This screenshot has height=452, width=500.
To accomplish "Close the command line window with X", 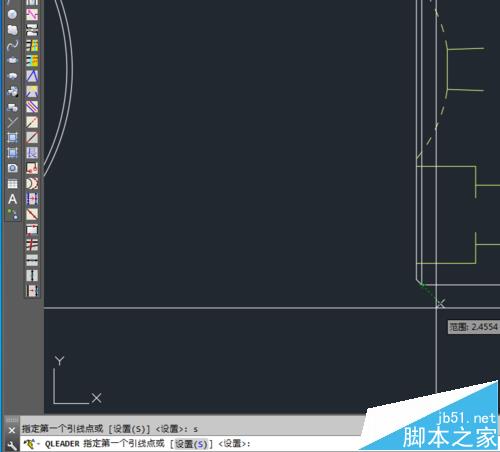I will 12,430.
